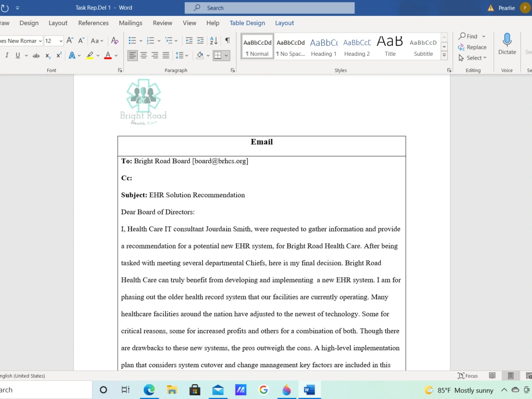Open the References tab

93,23
